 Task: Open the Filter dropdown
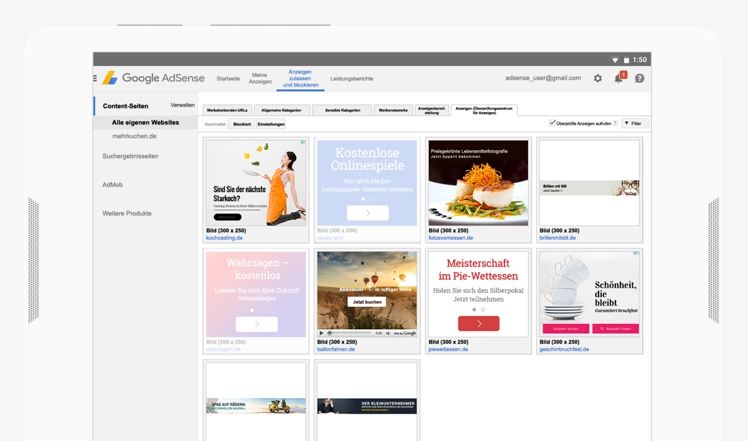point(633,123)
